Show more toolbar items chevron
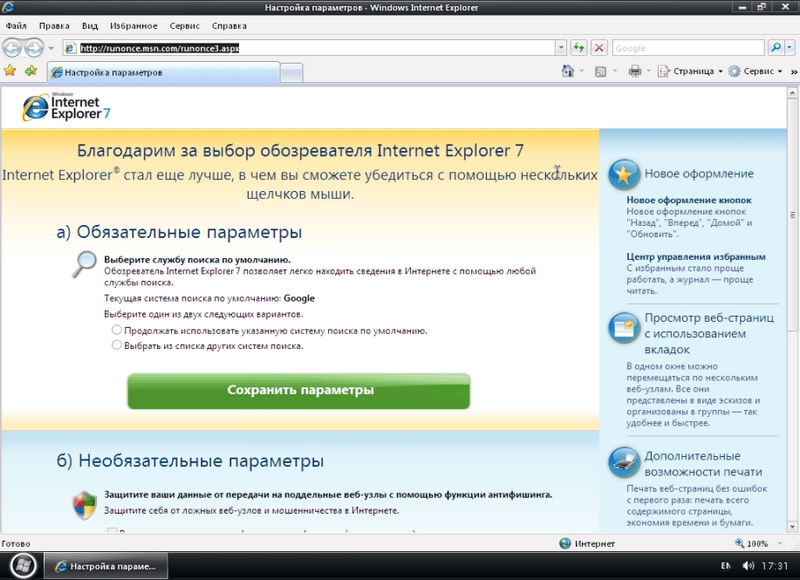800x580 pixels. 794,71
